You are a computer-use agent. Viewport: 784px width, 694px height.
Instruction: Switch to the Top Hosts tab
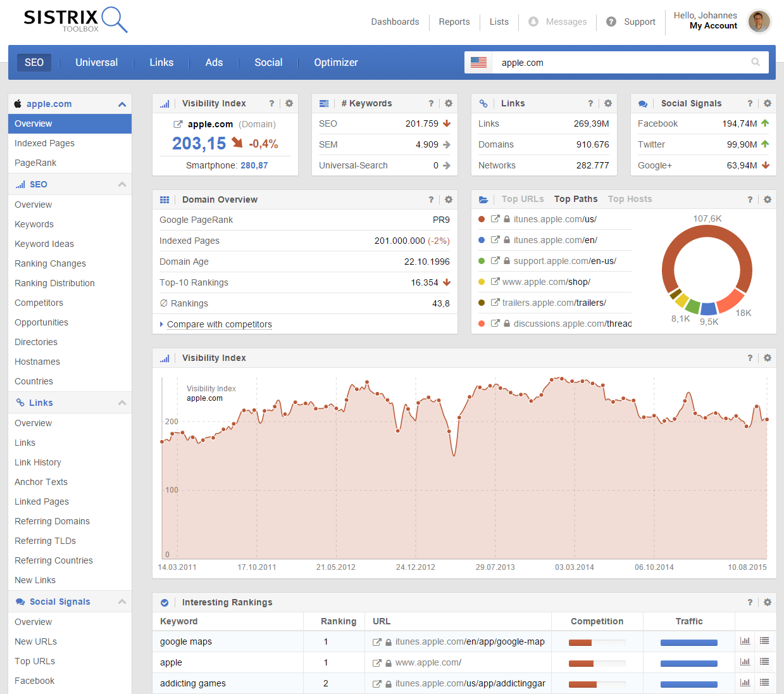coord(630,199)
